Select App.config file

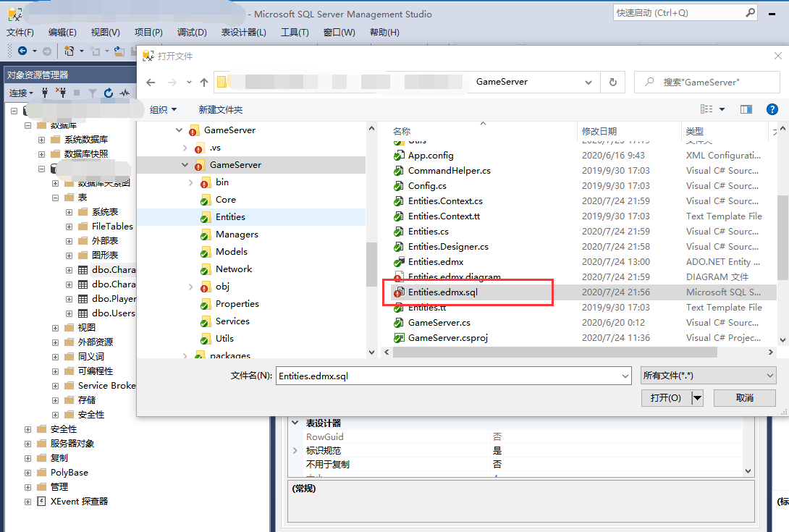click(431, 156)
